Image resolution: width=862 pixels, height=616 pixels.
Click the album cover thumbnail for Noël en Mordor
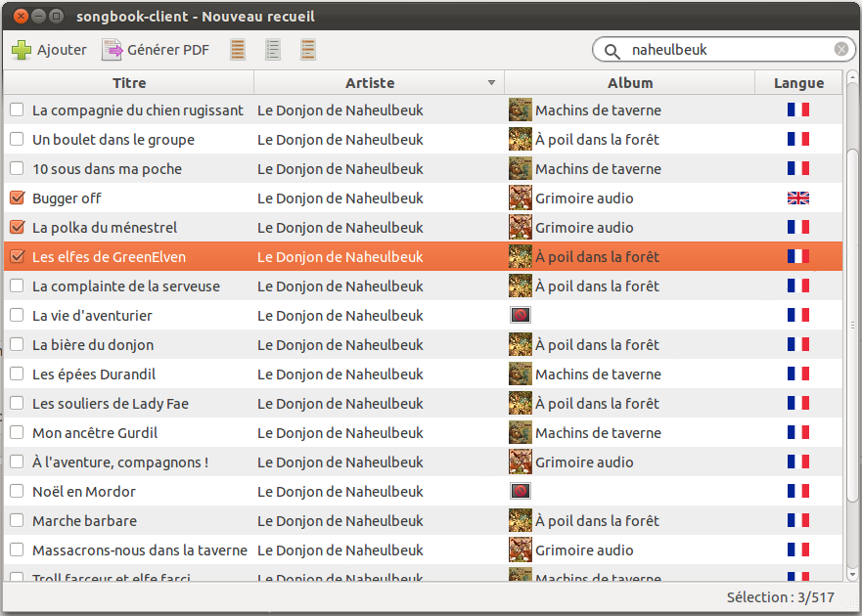[520, 492]
